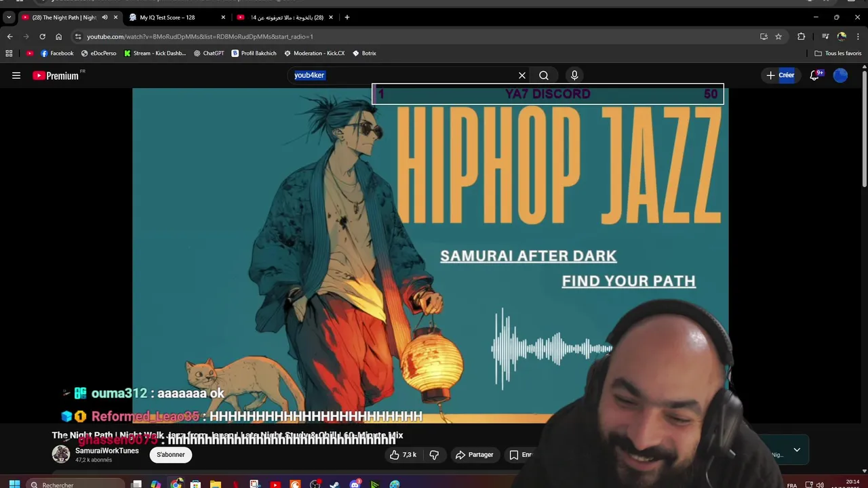
Task: Click the S'abonner subscribe button
Action: (171, 455)
